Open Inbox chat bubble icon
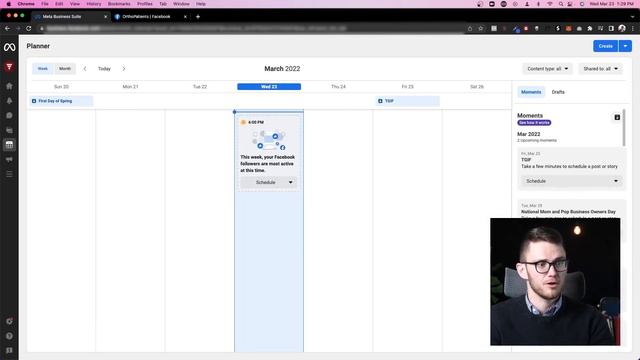Screen dimensions: 640x360 pos(9,116)
